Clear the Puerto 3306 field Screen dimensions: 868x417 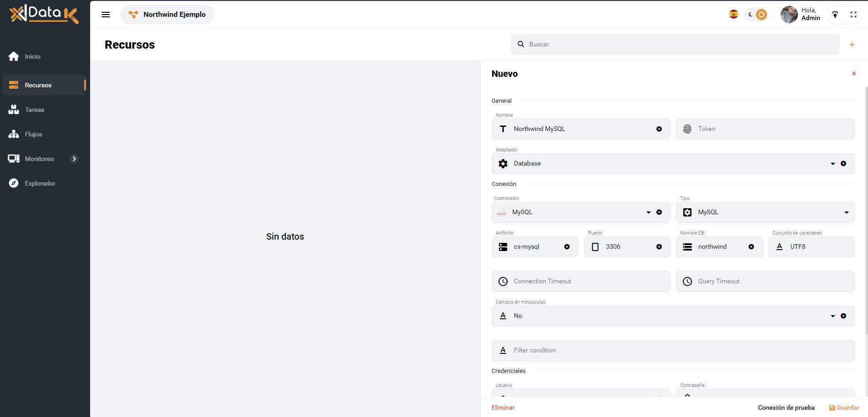coord(659,247)
